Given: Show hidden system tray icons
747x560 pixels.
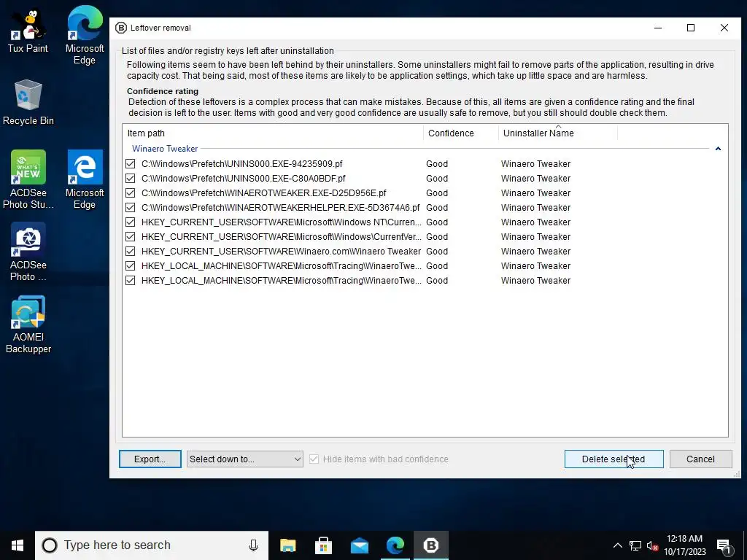Looking at the screenshot, I should coord(617,545).
